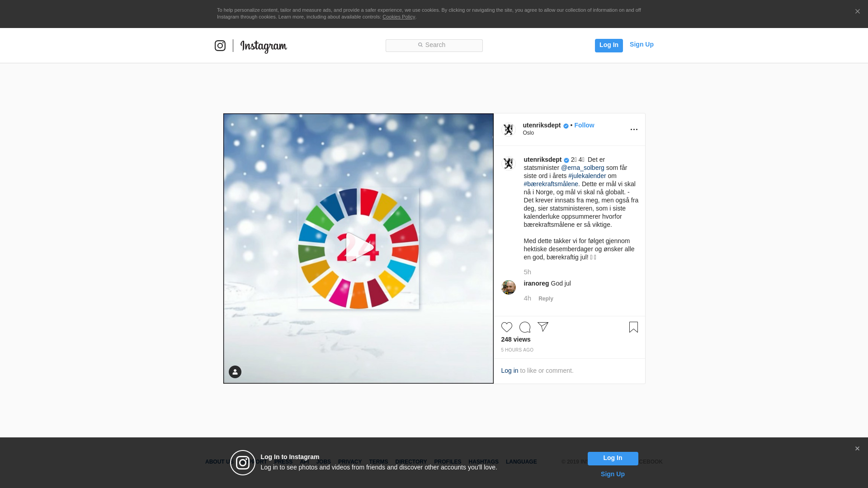Open TERMS footer link

coord(378,462)
